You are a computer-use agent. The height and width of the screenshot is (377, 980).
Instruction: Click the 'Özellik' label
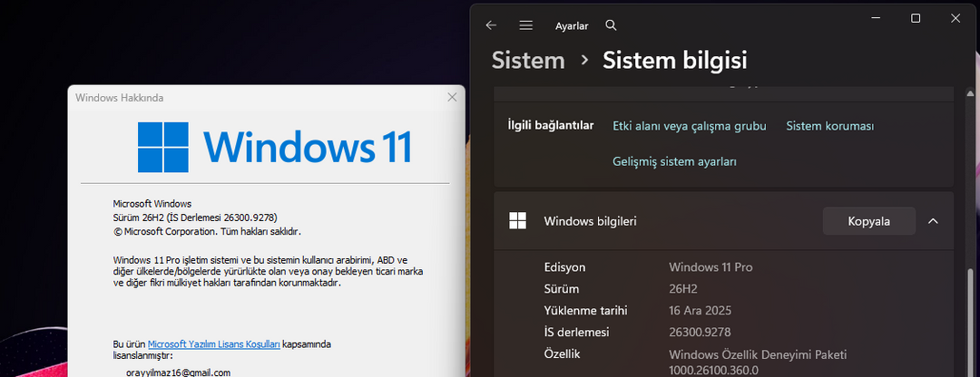coord(563,354)
